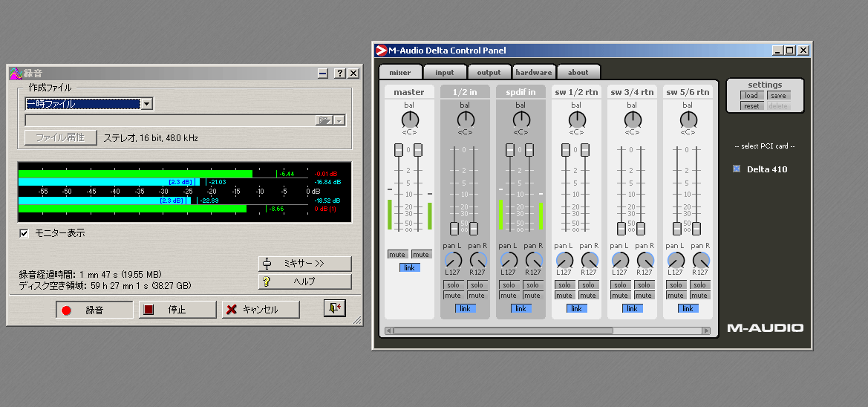
Task: Click the sw 5/6 rtn pan L knob
Action: [676, 260]
